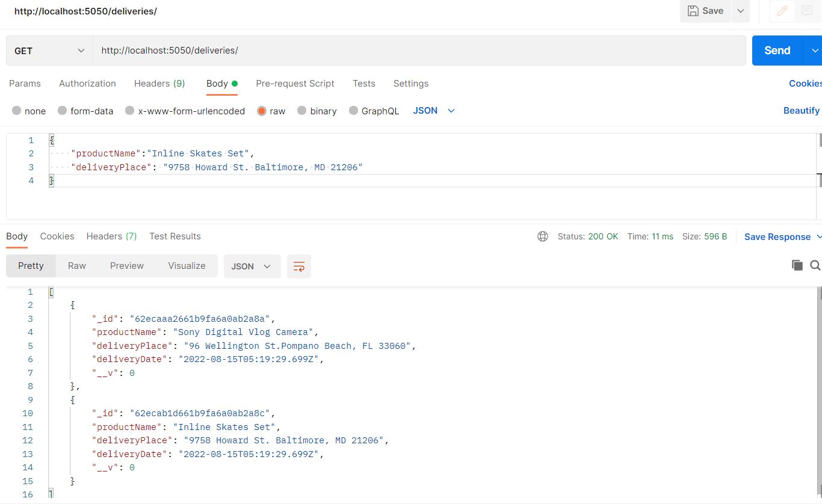Open the request comments icon
The width and height of the screenshot is (822, 504).
[x=806, y=11]
